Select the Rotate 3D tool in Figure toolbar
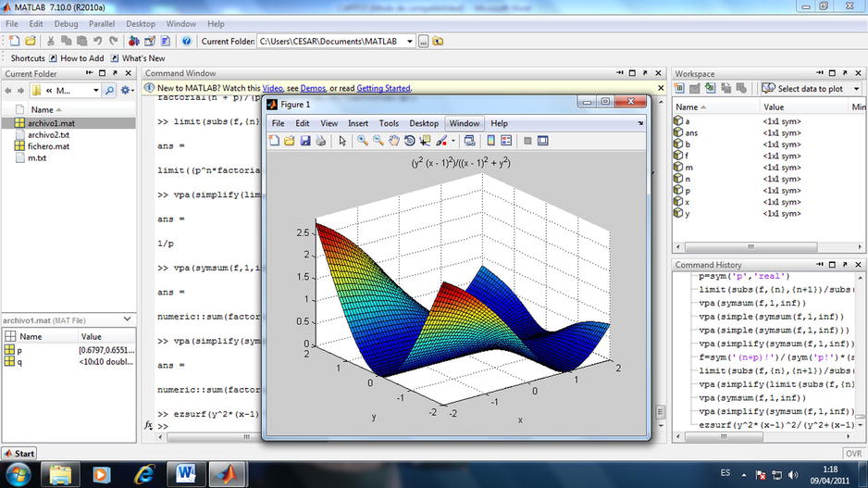 (409, 141)
